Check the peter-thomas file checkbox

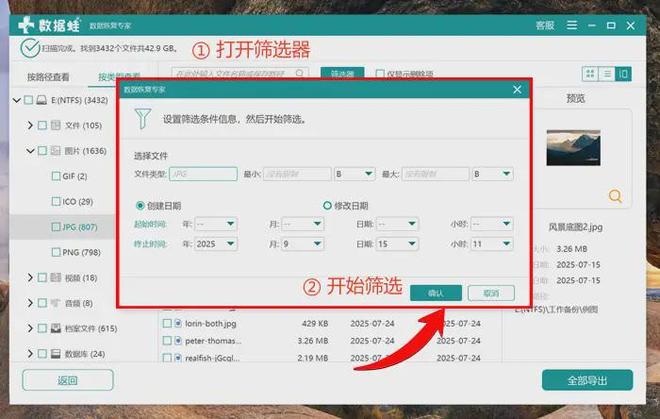(167, 340)
